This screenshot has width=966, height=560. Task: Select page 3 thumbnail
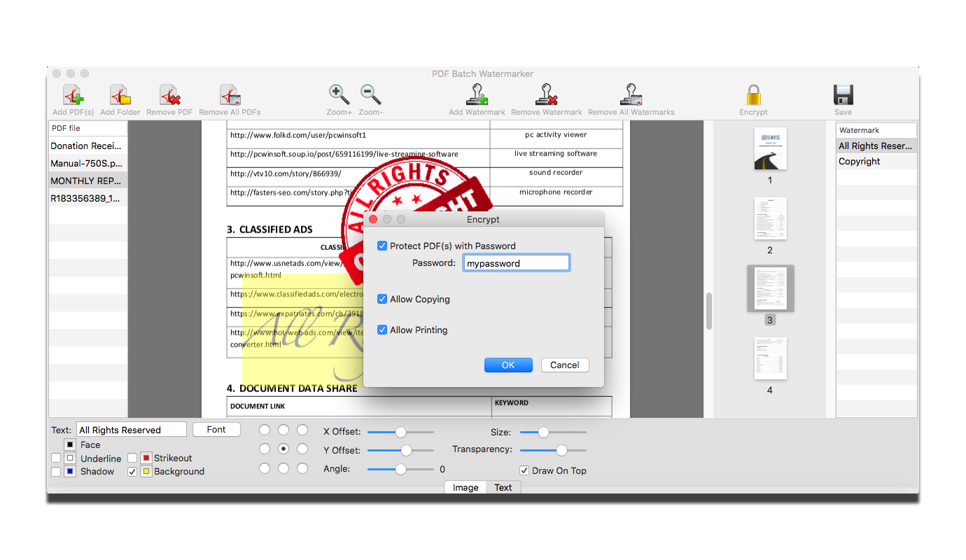click(770, 288)
